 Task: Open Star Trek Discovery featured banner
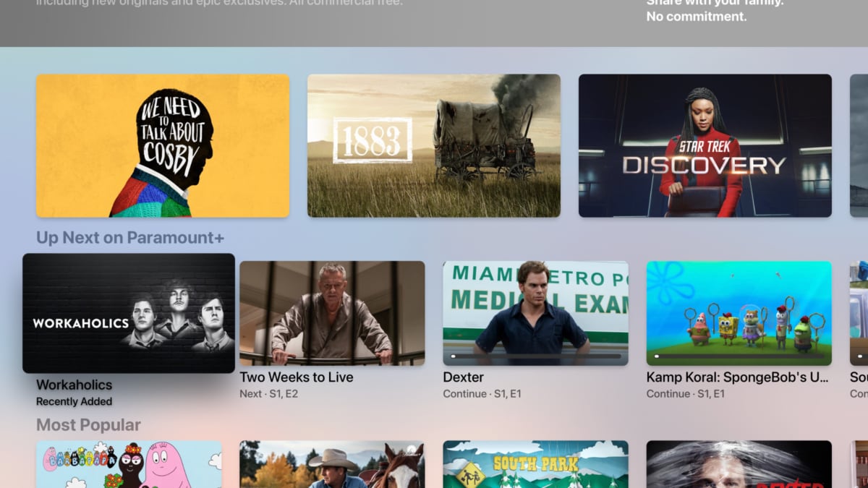pos(705,145)
